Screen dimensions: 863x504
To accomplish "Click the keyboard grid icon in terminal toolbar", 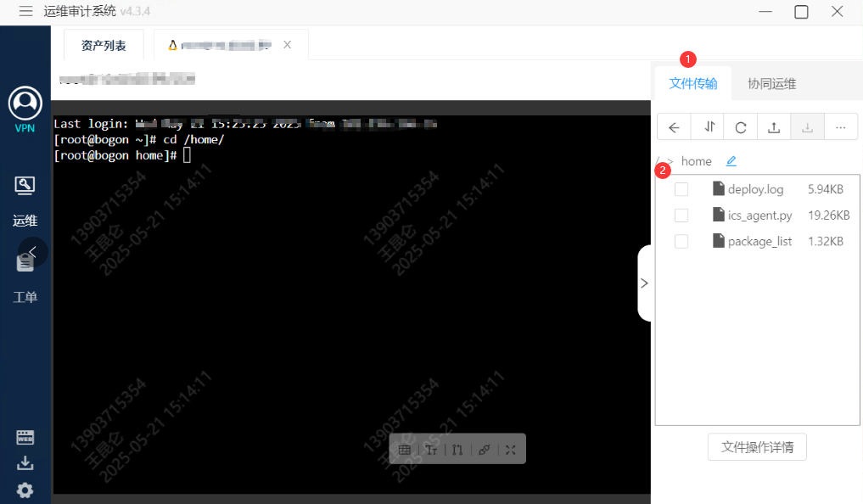I will (x=405, y=450).
